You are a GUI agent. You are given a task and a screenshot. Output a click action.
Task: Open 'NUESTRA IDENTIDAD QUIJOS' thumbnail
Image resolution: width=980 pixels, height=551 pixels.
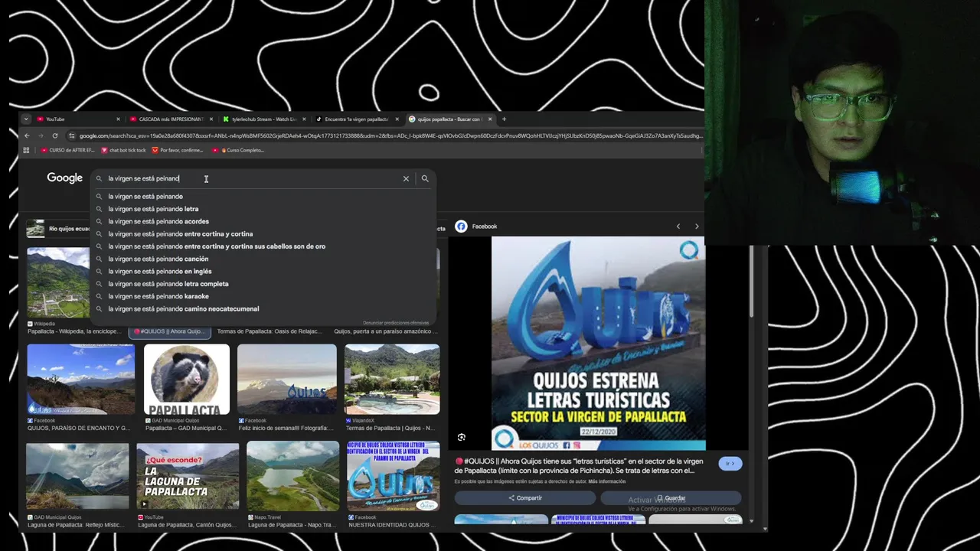coord(394,476)
